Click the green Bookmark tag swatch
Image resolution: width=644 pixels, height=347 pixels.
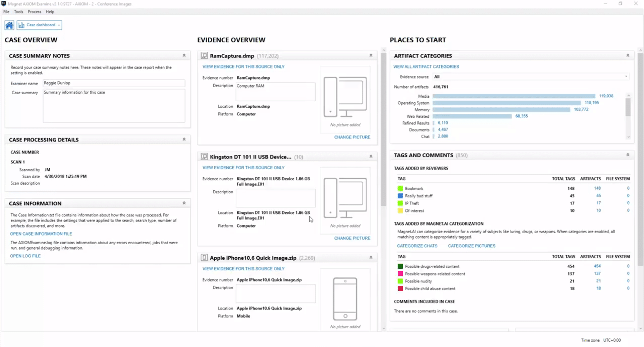coord(400,189)
